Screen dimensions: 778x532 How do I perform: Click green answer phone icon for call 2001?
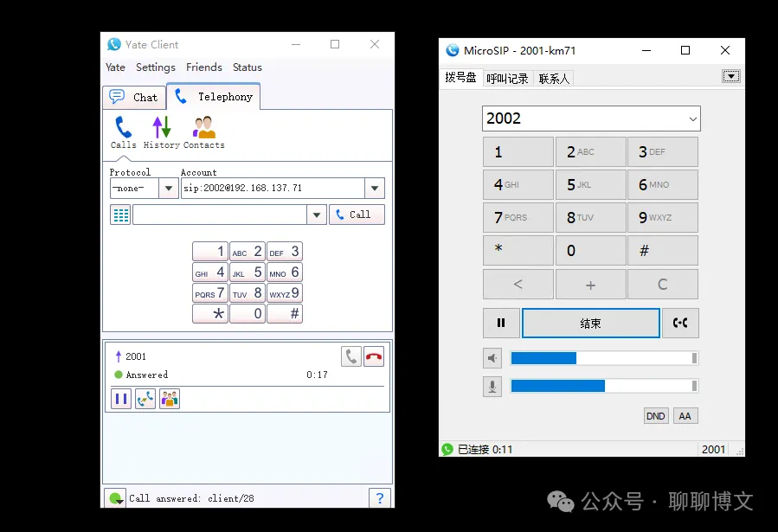click(x=351, y=356)
